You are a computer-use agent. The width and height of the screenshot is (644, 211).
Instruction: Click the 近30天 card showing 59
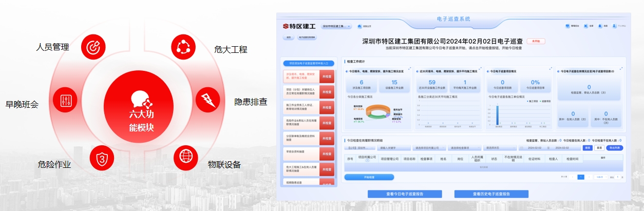432,84
